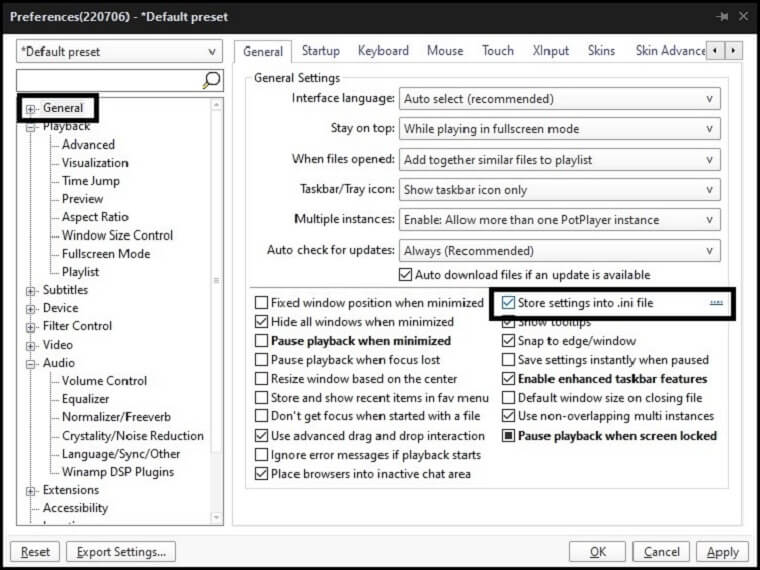Click the search magnifier icon
Viewport: 760px width, 570px height.
[x=211, y=80]
